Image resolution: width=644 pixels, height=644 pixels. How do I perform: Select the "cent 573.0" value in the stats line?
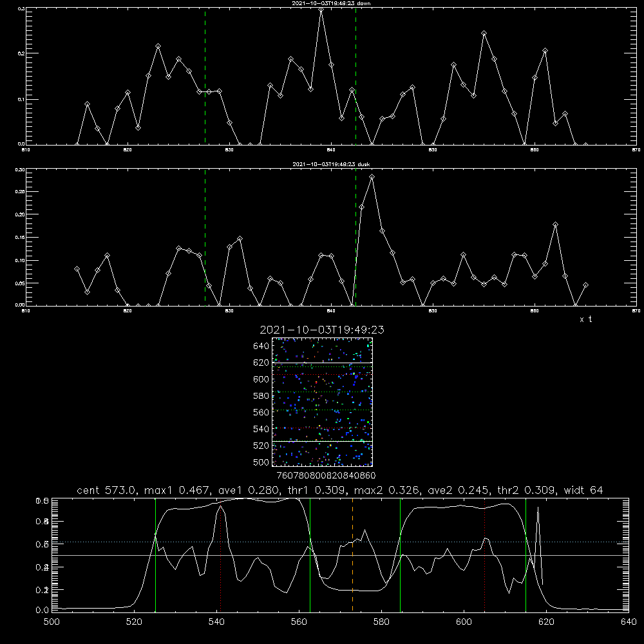[x=106, y=490]
